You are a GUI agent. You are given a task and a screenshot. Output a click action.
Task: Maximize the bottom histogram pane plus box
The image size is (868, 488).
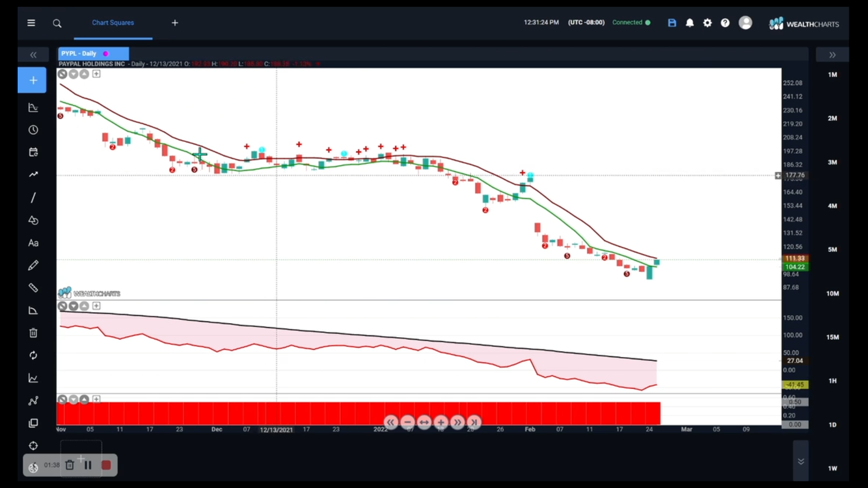[96, 399]
